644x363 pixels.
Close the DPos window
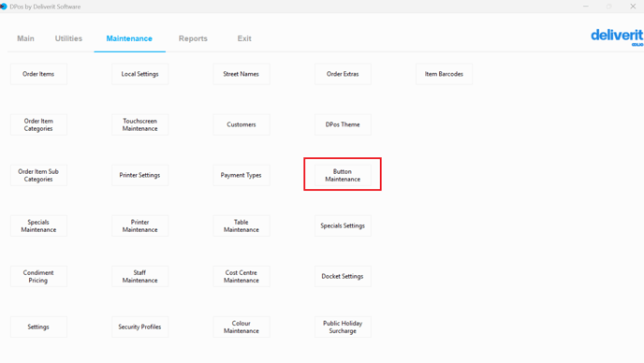633,7
